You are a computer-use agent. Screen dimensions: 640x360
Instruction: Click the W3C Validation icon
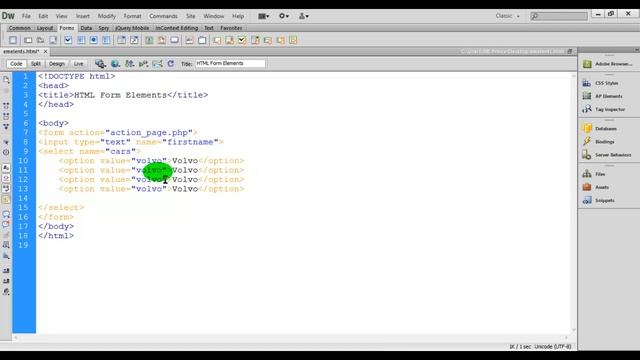[x=143, y=64]
